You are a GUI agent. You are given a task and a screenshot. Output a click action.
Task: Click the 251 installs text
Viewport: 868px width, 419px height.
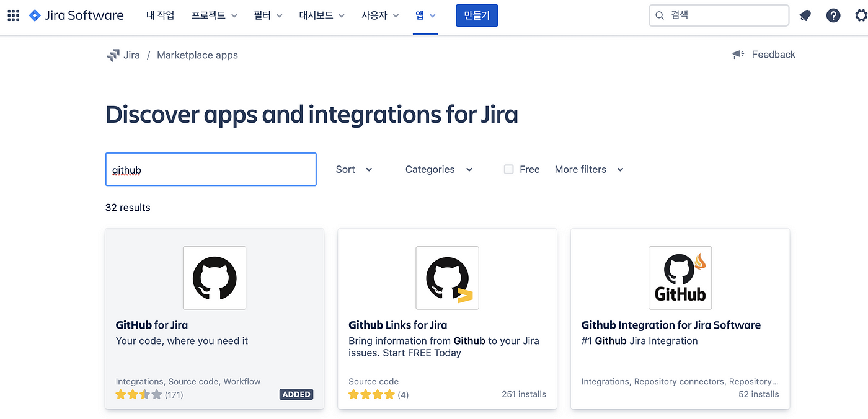(x=524, y=394)
